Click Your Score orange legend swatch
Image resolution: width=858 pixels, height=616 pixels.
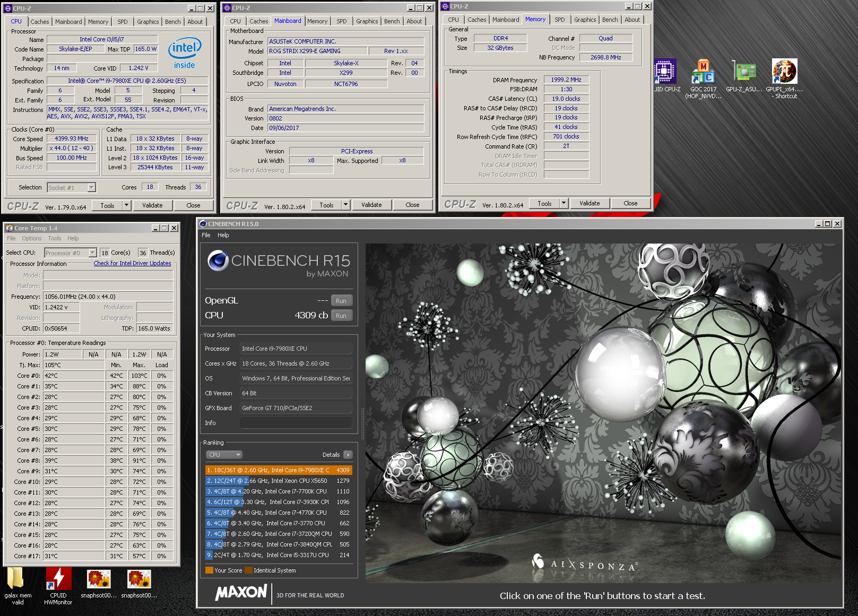pyautogui.click(x=209, y=570)
